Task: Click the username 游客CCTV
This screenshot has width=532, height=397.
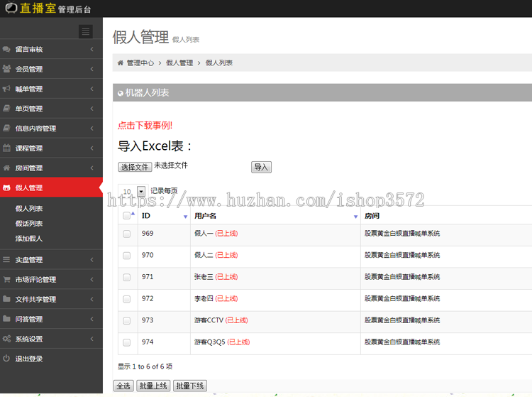Action: (x=209, y=320)
